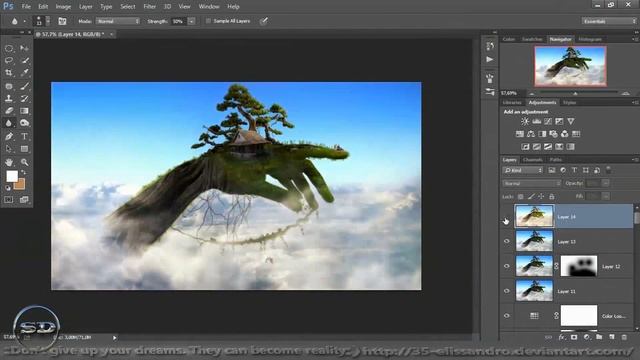Select the Eyedropper tool
Viewport: 640px width, 360px height.
click(x=24, y=73)
